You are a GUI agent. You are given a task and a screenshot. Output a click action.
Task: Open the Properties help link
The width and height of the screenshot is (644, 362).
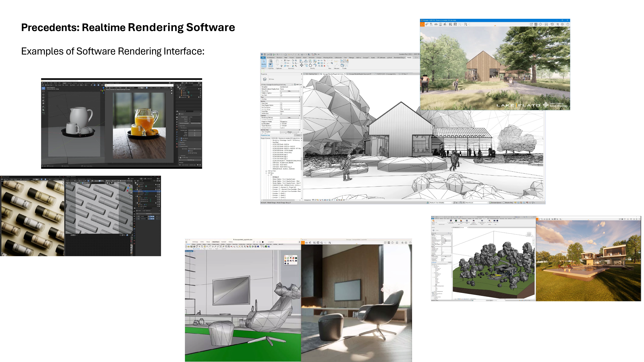(265, 135)
